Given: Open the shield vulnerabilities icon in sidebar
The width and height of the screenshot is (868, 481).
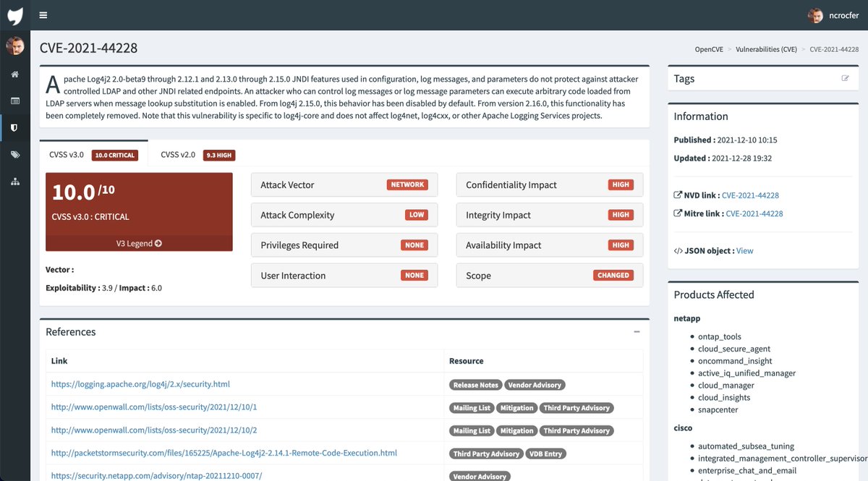Looking at the screenshot, I should click(15, 127).
